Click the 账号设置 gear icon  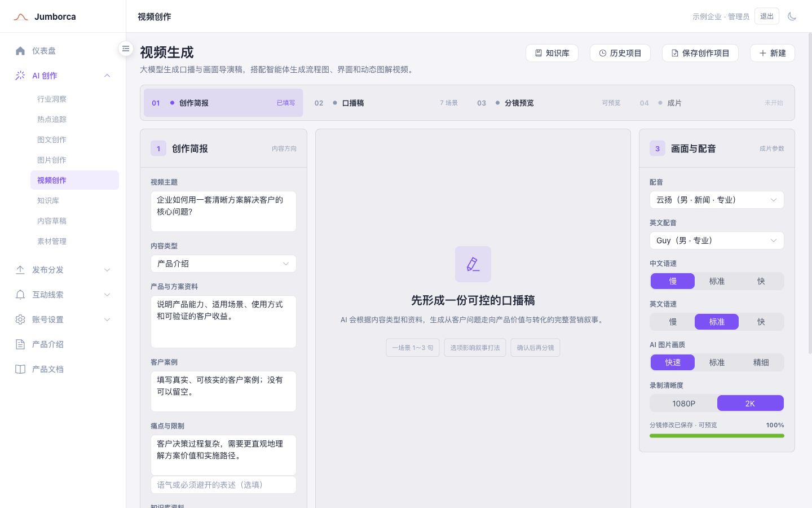click(x=20, y=319)
